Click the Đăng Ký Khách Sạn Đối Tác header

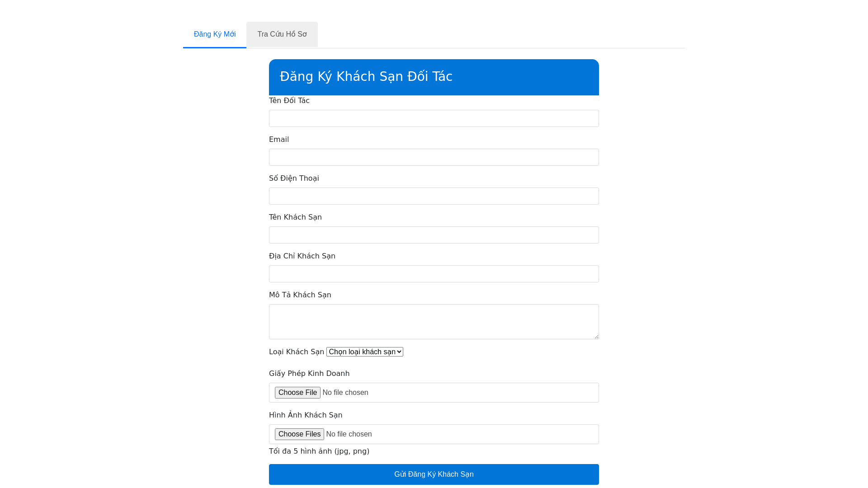click(366, 77)
